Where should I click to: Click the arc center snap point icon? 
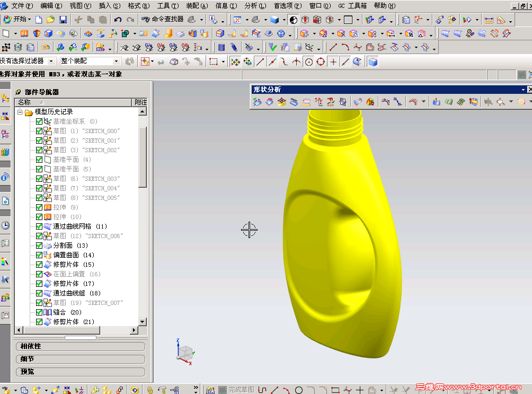coord(309,62)
